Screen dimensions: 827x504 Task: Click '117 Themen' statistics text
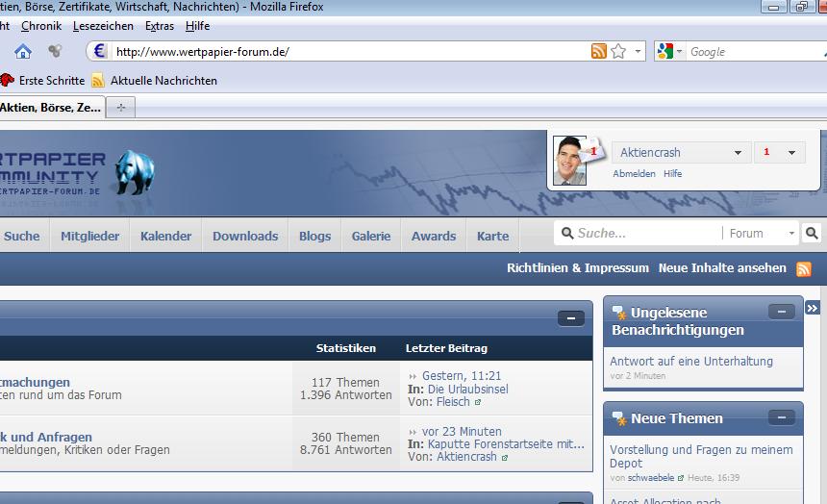[345, 383]
